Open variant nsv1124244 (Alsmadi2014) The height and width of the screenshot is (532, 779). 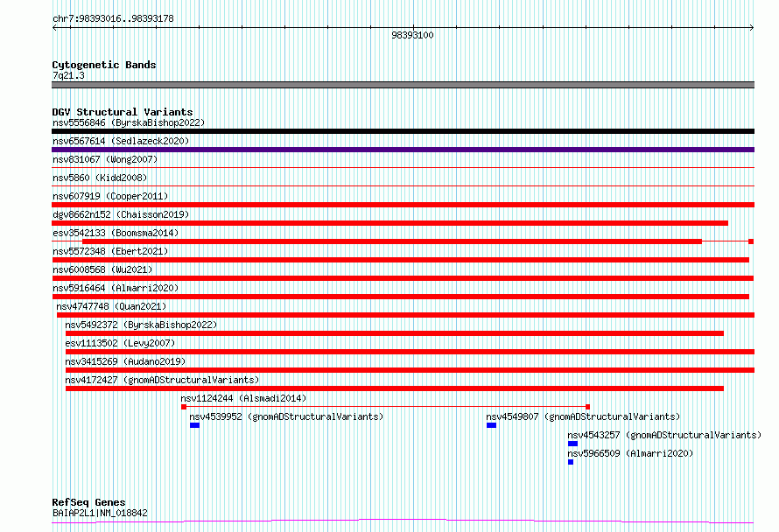(243, 398)
